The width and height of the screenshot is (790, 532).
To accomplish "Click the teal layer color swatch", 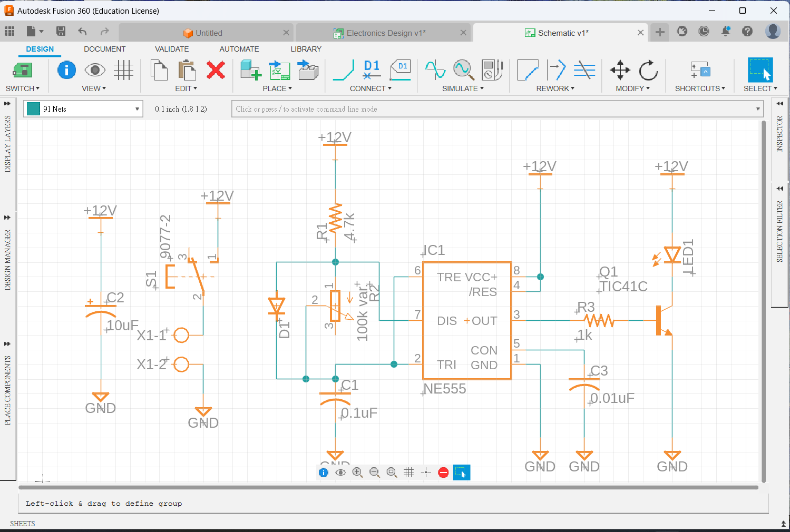I will pyautogui.click(x=33, y=109).
